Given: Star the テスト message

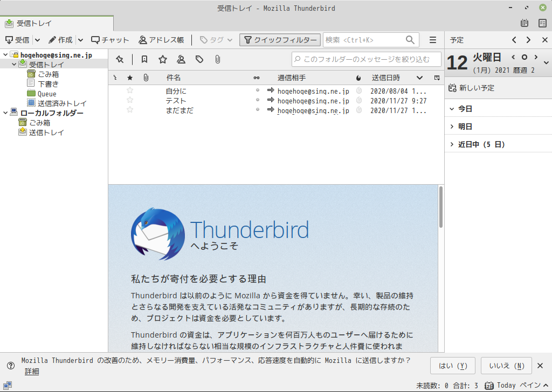Looking at the screenshot, I should (x=130, y=100).
